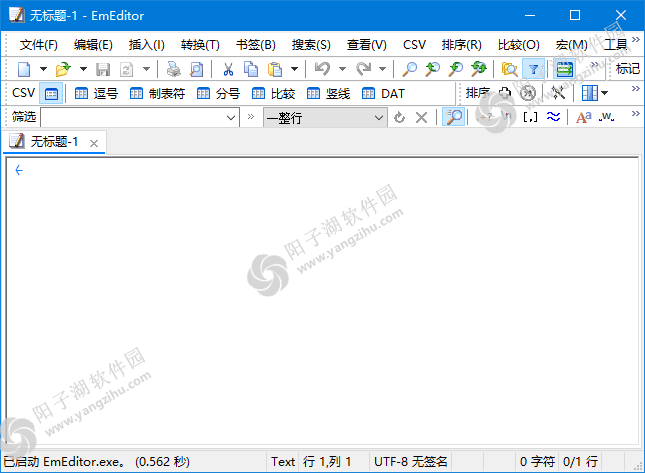Click the Replace magnifier icon with green arrows
Viewport: 645px width, 473px height.
click(478, 69)
